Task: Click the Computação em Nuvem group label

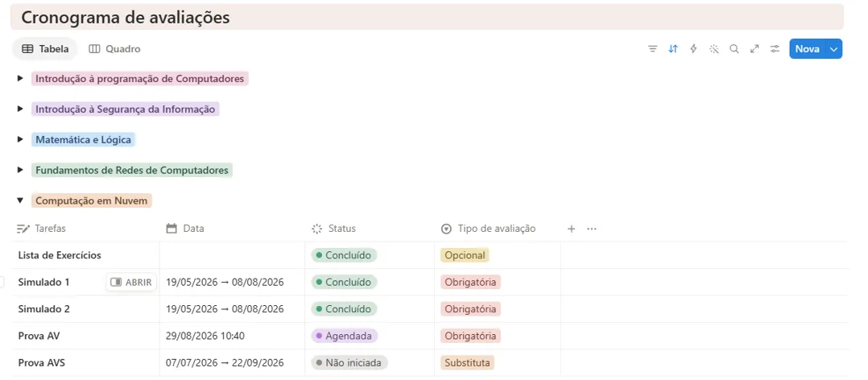Action: click(x=91, y=200)
